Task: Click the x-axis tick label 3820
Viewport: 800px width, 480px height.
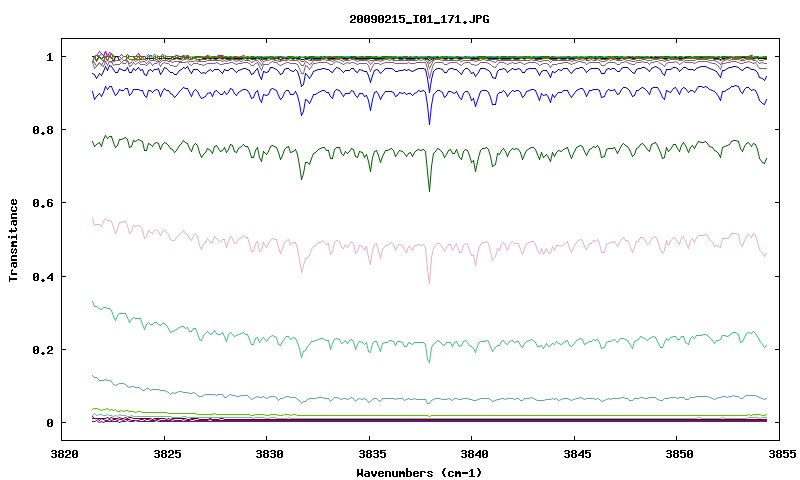Action: (x=65, y=454)
